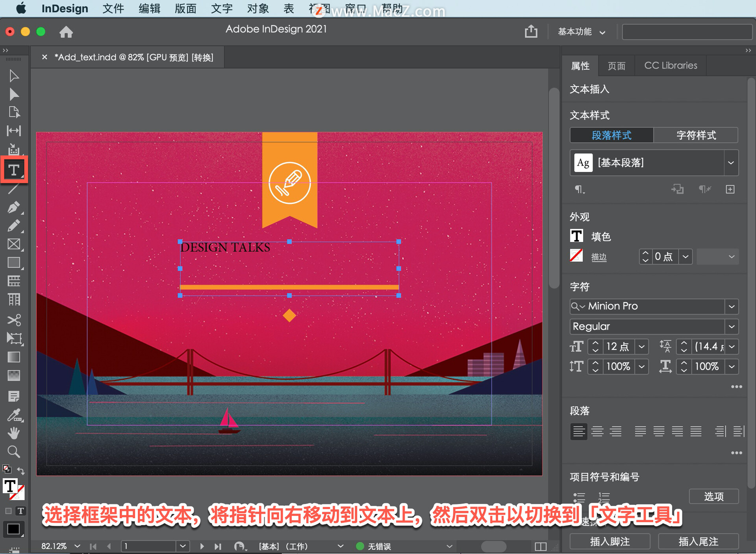The width and height of the screenshot is (756, 554).
Task: Click the black apply color swatch
Action: click(13, 530)
